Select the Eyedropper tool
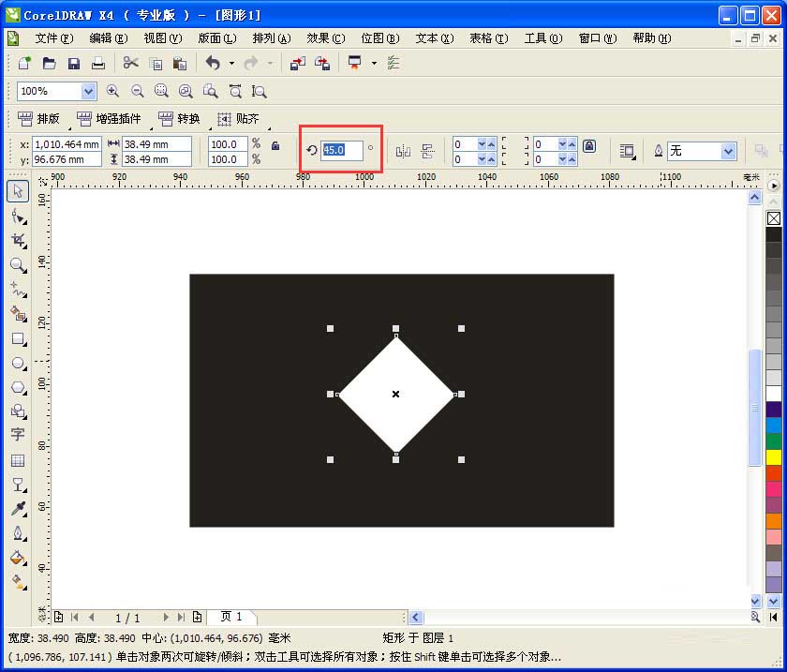 17,511
